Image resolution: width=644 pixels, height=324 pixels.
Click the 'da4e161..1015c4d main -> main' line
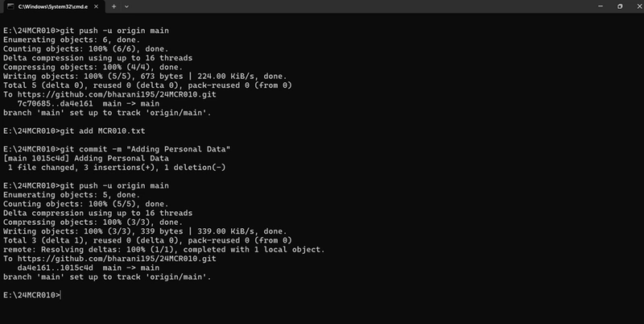click(x=89, y=268)
